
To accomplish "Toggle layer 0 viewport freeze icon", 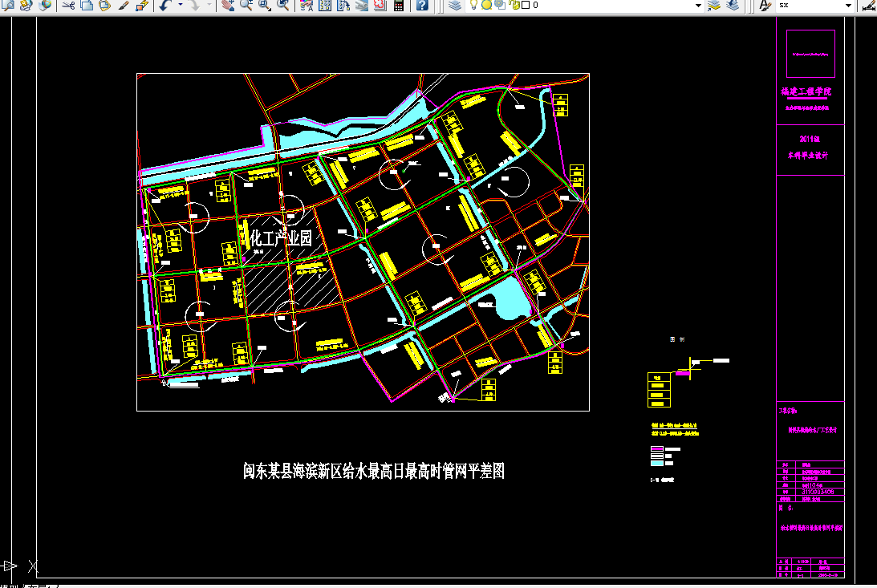I will pyautogui.click(x=500, y=5).
